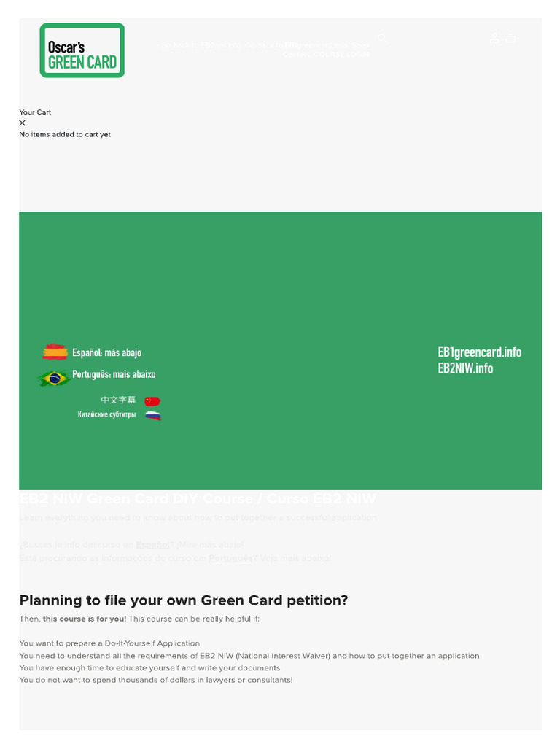Open COURSE LOGIN in the navigation
Viewport: 560px width, 747px height.
(341, 55)
